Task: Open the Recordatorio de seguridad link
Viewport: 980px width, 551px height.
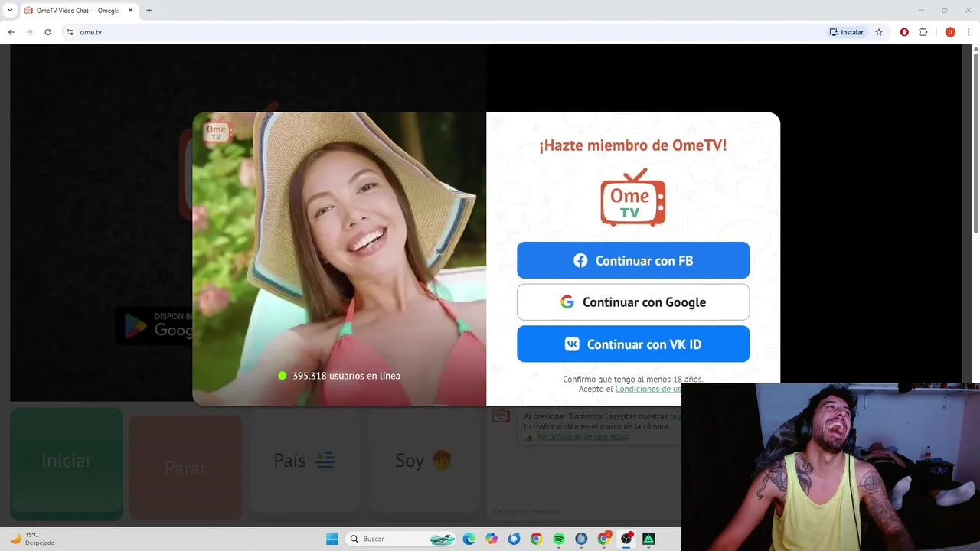Action: point(583,437)
